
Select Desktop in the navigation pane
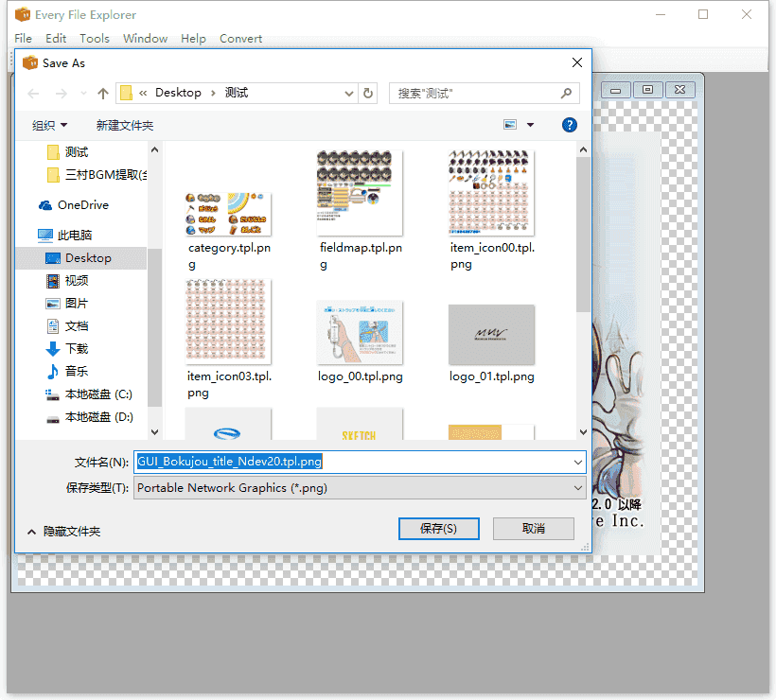point(81,257)
